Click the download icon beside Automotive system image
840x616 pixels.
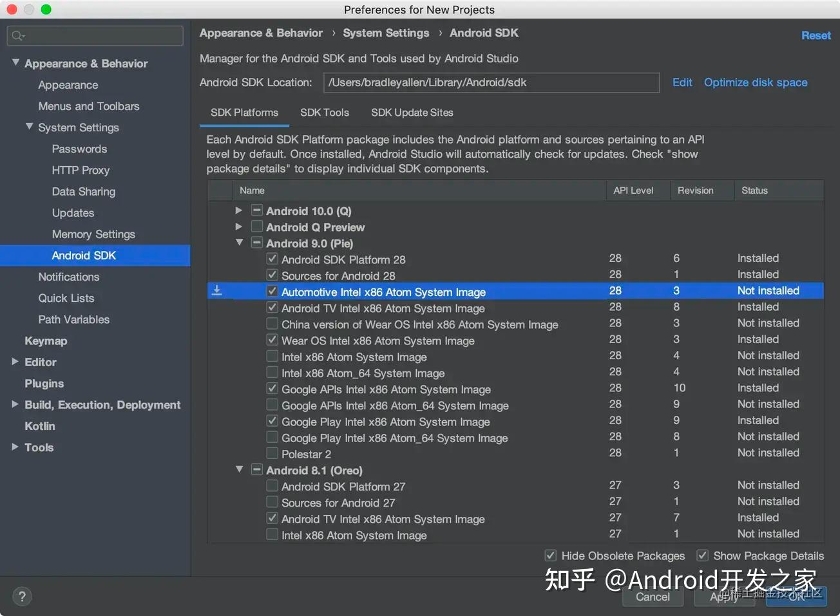click(216, 290)
